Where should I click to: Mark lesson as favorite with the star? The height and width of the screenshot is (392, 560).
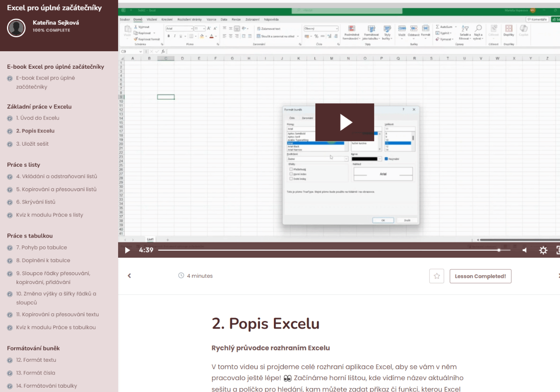click(437, 276)
